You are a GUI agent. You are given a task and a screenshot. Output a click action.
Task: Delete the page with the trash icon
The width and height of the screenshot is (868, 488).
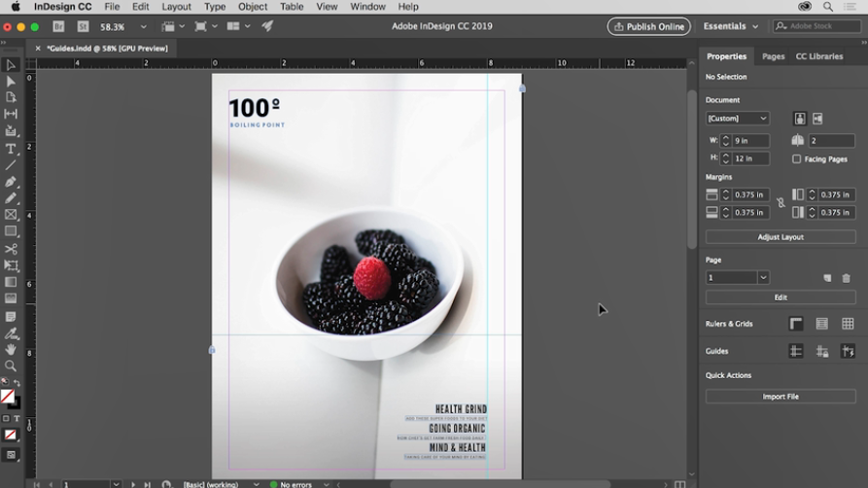846,278
